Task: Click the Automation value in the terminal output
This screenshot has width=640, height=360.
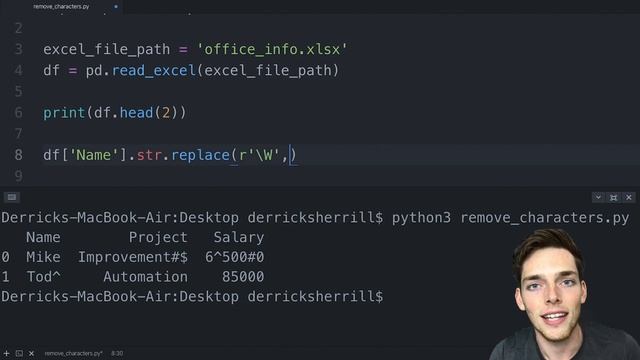Action: tap(145, 277)
